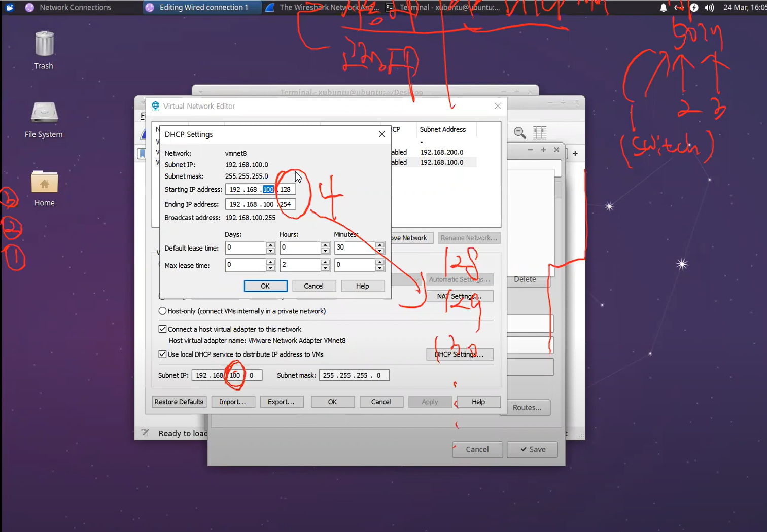The width and height of the screenshot is (767, 532).
Task: Toggle Connect a host virtual adapter checkbox
Action: (162, 329)
